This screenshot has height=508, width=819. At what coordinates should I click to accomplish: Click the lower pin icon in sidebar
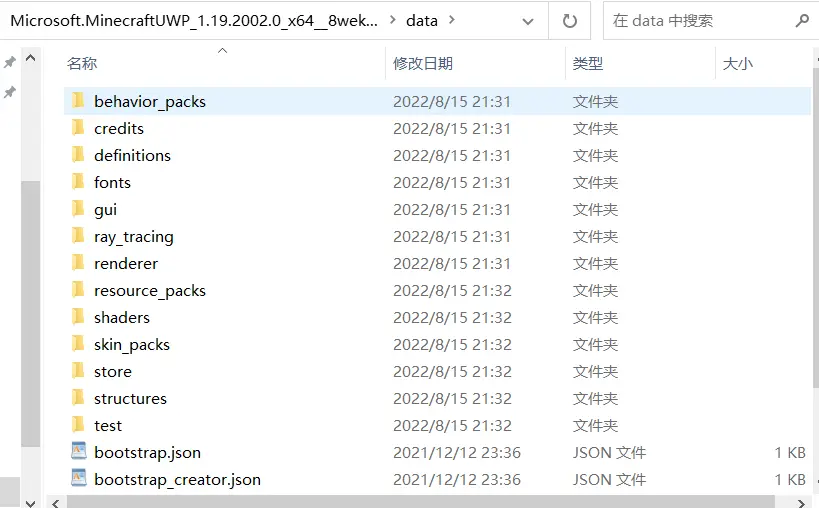(x=9, y=92)
